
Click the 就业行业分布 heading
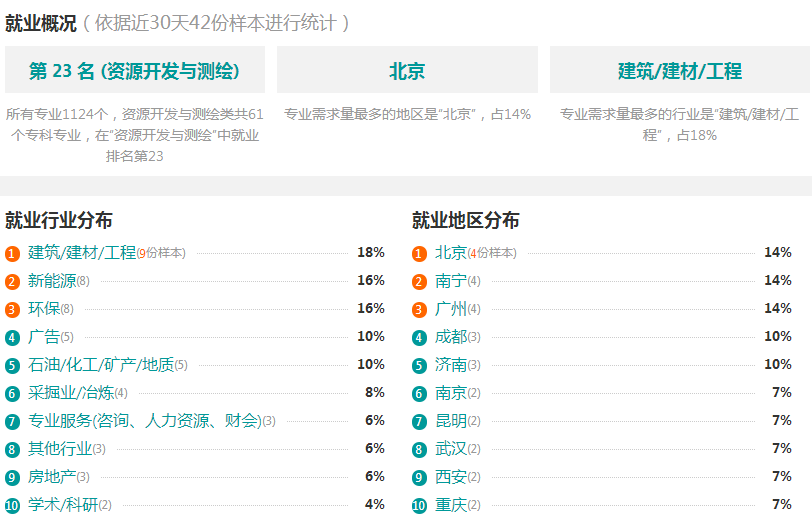(x=59, y=220)
